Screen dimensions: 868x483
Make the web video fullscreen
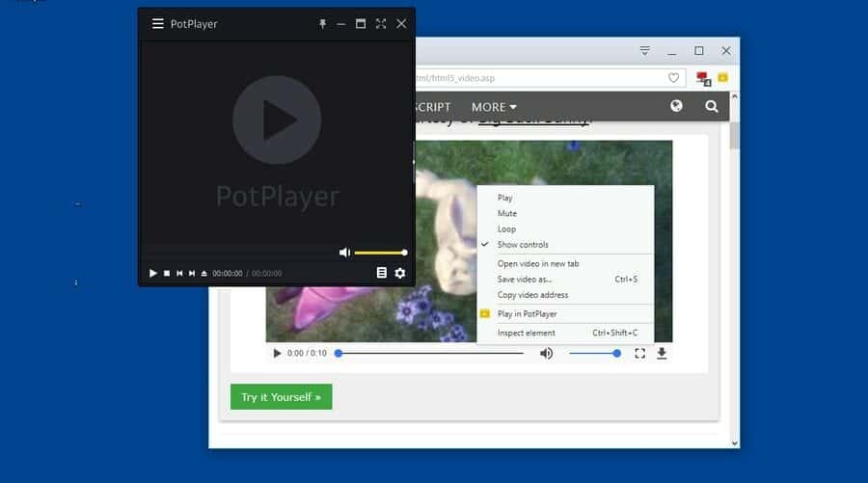[x=640, y=353]
